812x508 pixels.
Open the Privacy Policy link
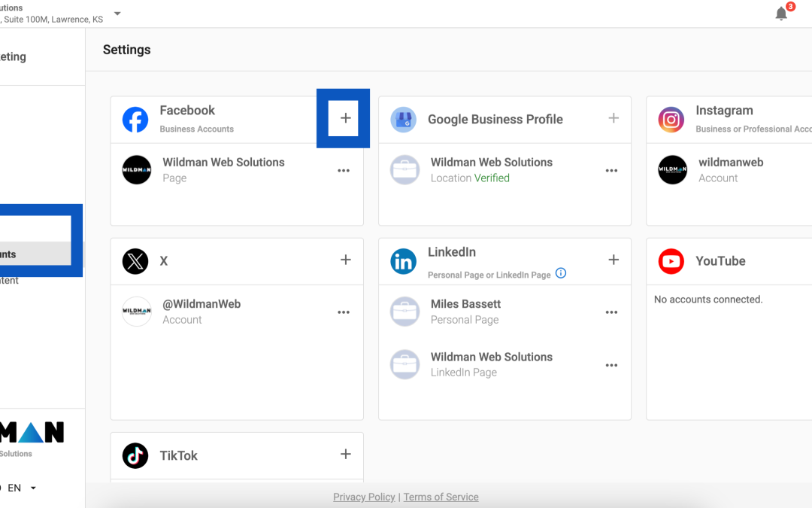point(364,497)
